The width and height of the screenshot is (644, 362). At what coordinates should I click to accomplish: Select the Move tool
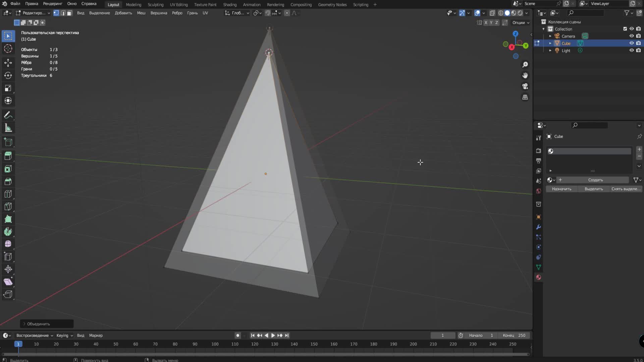point(8,62)
